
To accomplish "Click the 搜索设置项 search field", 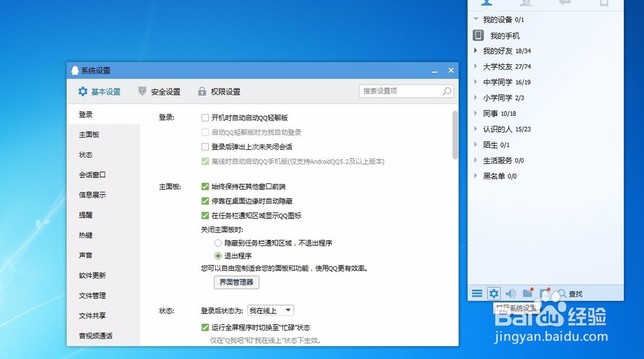I will [x=406, y=91].
